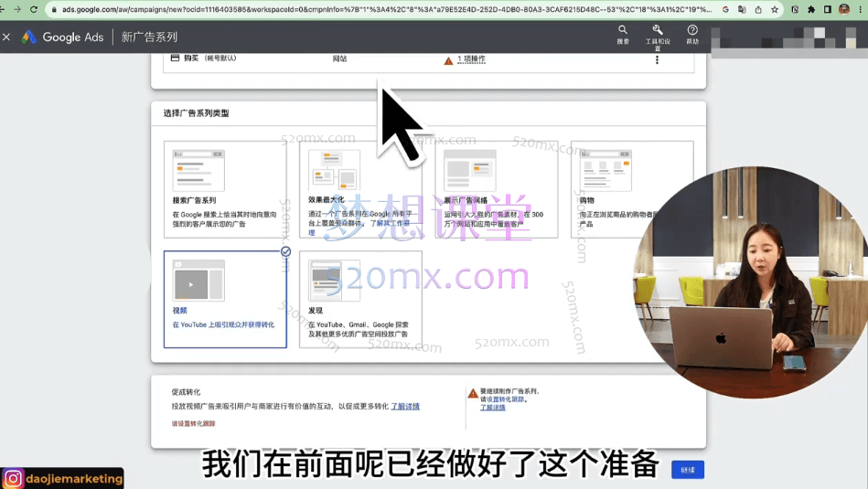
Task: Click the share icon in address bar
Action: (x=758, y=9)
